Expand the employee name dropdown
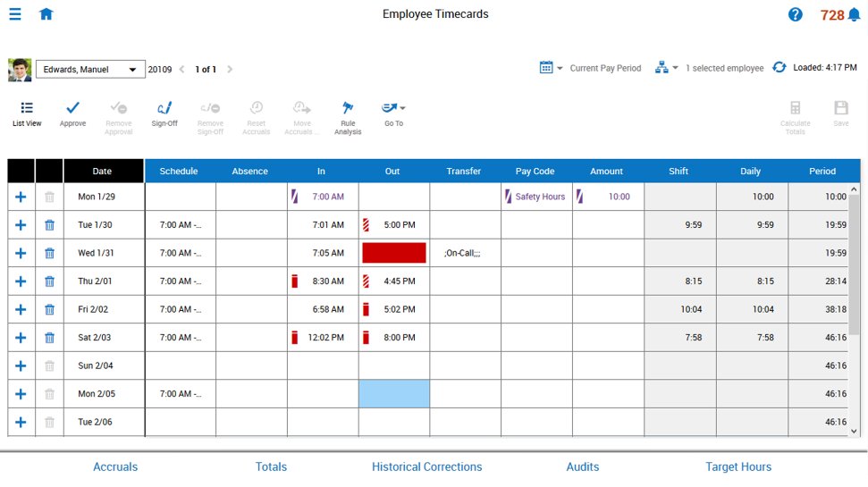This screenshot has width=868, height=487. [132, 69]
